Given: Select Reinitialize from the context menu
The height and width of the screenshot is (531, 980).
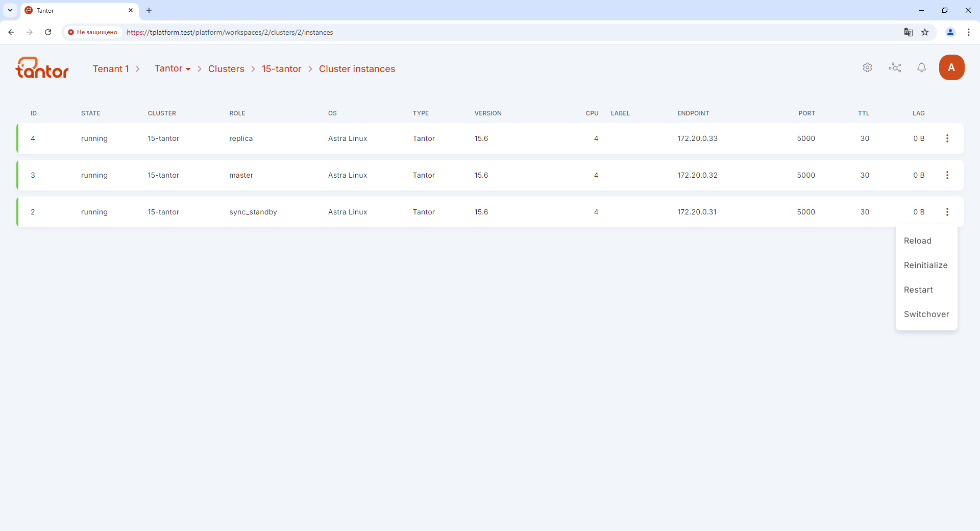Looking at the screenshot, I should pyautogui.click(x=926, y=265).
